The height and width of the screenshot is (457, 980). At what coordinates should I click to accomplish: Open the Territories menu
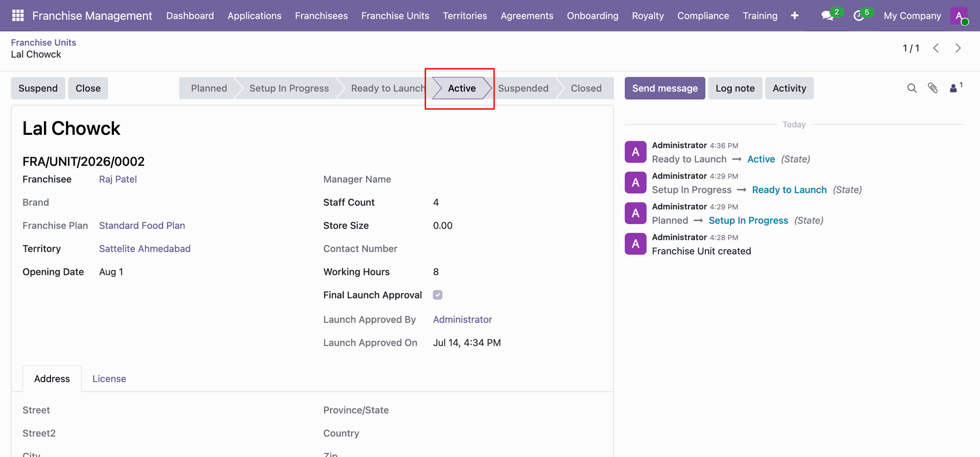point(465,16)
